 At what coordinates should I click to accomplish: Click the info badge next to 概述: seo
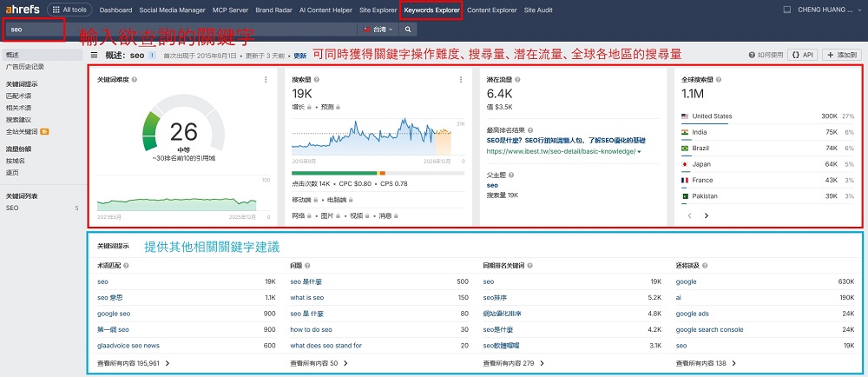pyautogui.click(x=152, y=55)
